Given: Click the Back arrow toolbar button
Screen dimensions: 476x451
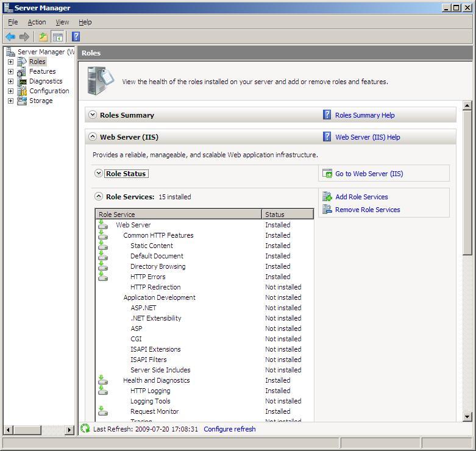Looking at the screenshot, I should click(10, 37).
